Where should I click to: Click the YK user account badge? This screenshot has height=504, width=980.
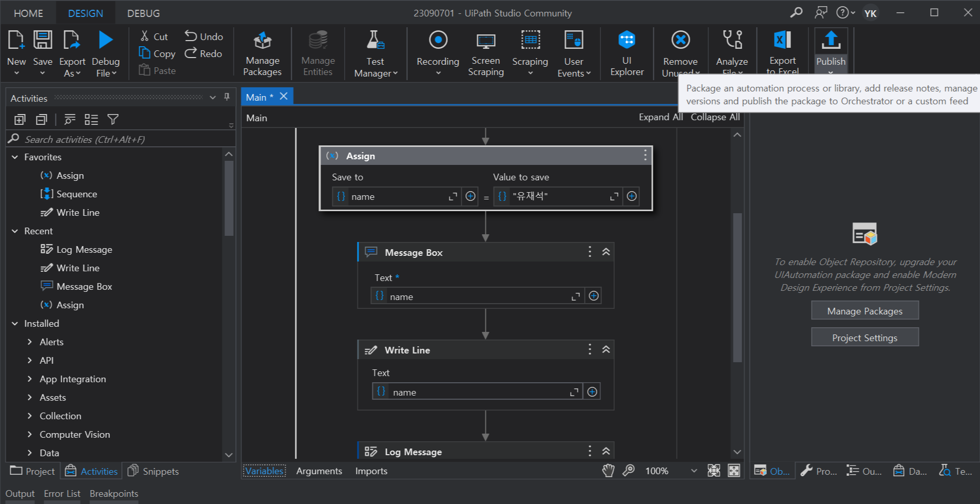click(x=871, y=13)
